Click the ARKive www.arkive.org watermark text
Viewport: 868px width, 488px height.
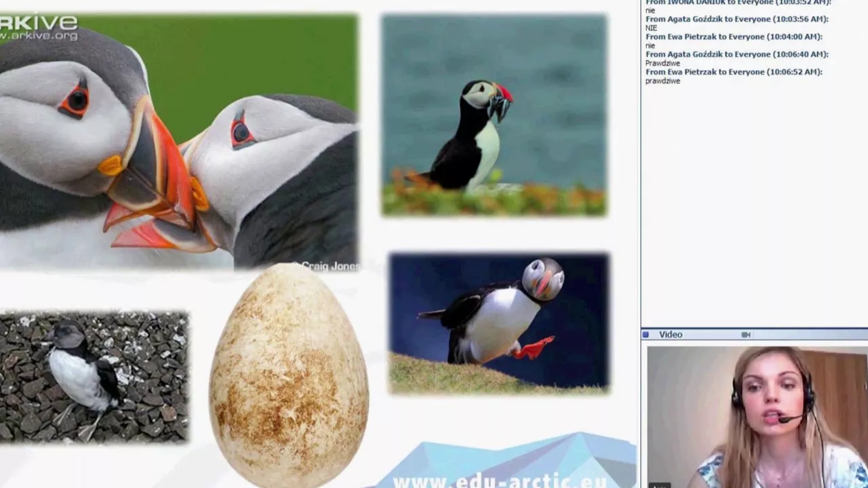39,28
